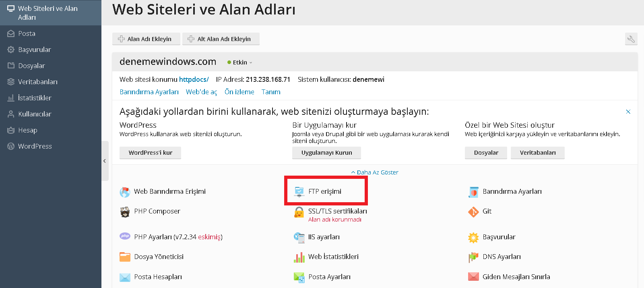Click WordPress logo icon in sidebar
Viewport: 644px width, 288px height.
(11, 146)
